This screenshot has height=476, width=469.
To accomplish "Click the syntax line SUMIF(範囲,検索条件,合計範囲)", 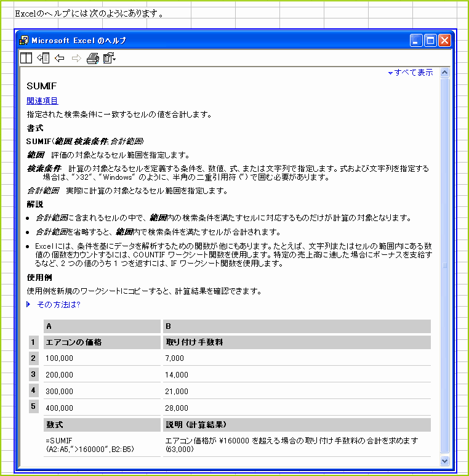I will (x=85, y=141).
